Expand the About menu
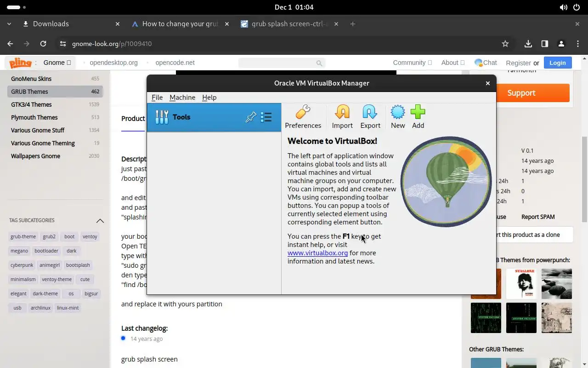The height and width of the screenshot is (368, 588). tap(452, 63)
